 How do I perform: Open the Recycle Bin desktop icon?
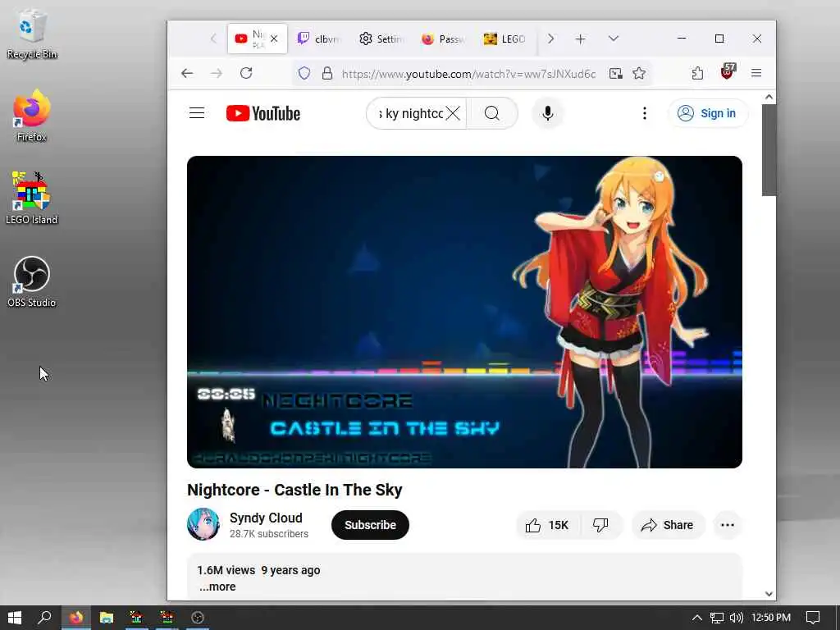pos(32,34)
